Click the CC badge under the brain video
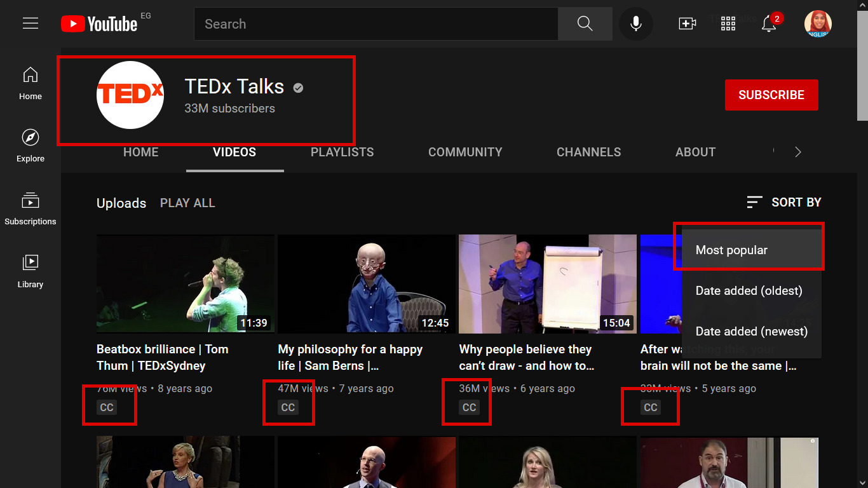Image resolution: width=868 pixels, height=488 pixels. click(x=651, y=407)
